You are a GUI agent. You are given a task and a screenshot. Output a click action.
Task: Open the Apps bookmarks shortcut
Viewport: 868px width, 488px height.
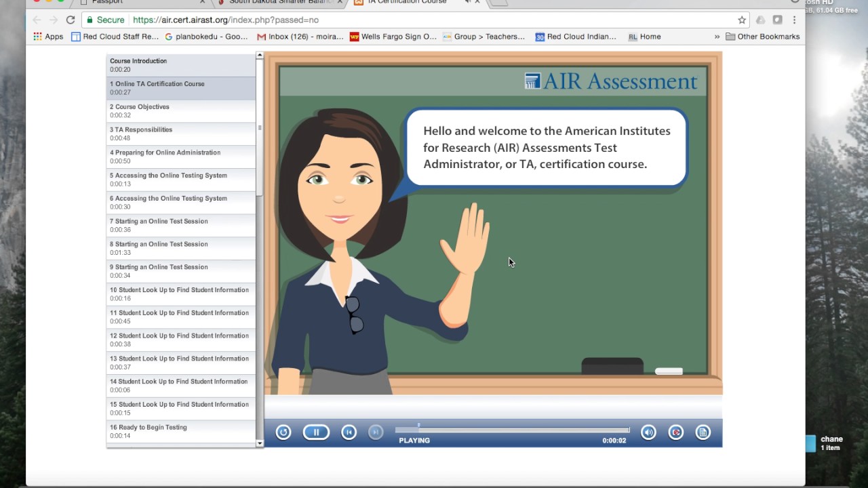coord(48,37)
